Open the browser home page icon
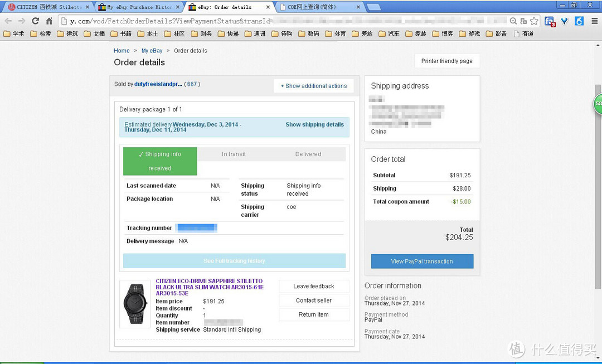The height and width of the screenshot is (364, 602). coord(49,21)
